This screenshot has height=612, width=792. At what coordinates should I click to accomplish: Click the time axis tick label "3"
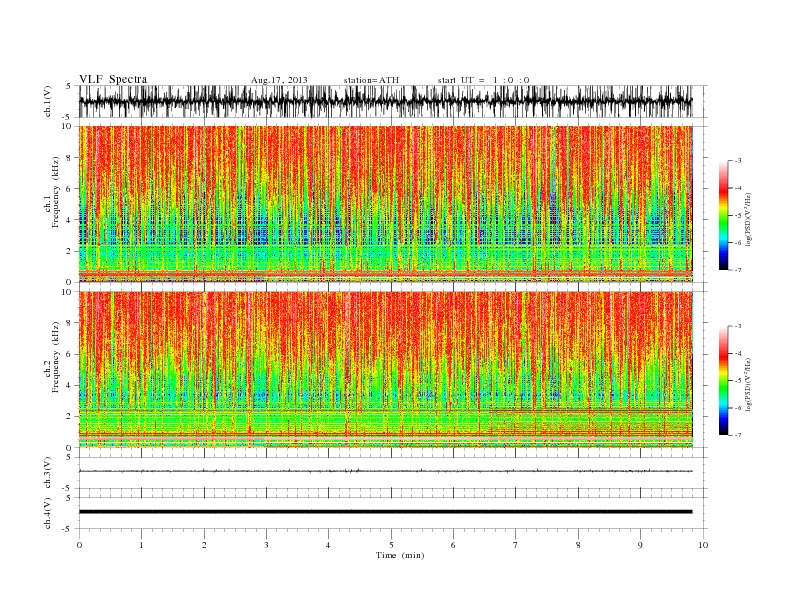tap(266, 545)
